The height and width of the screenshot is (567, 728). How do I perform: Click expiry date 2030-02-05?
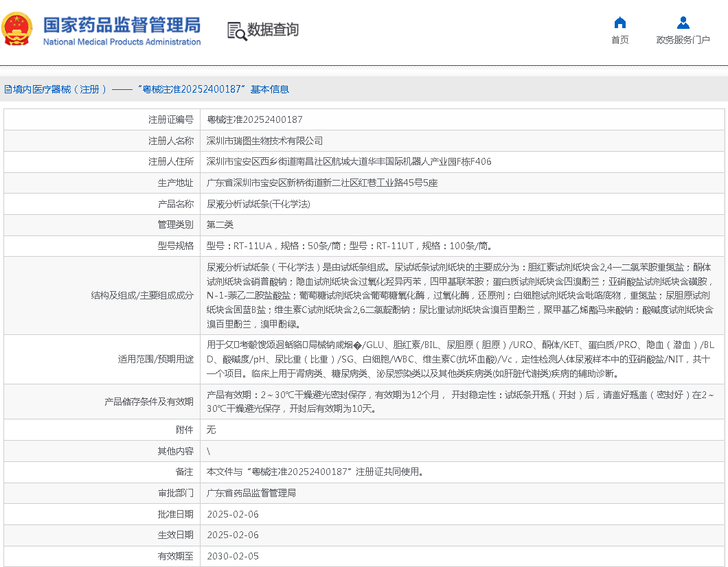point(233,556)
